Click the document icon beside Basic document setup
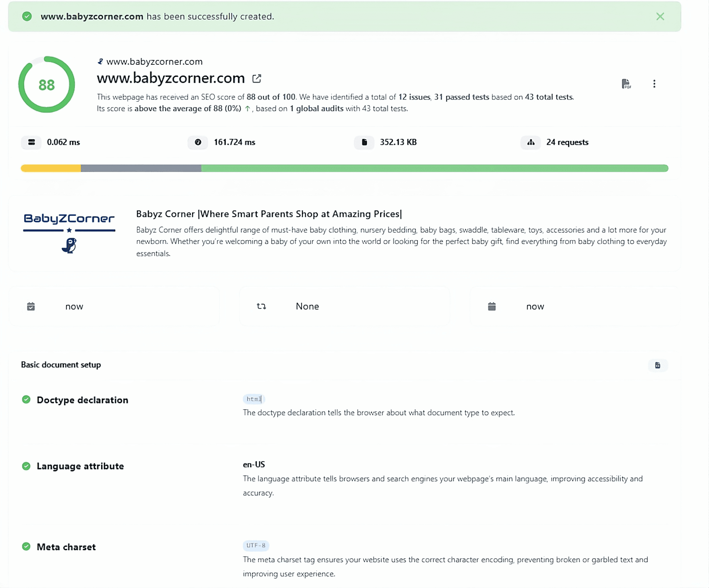Screen dimensions: 709x588 pyautogui.click(x=657, y=365)
